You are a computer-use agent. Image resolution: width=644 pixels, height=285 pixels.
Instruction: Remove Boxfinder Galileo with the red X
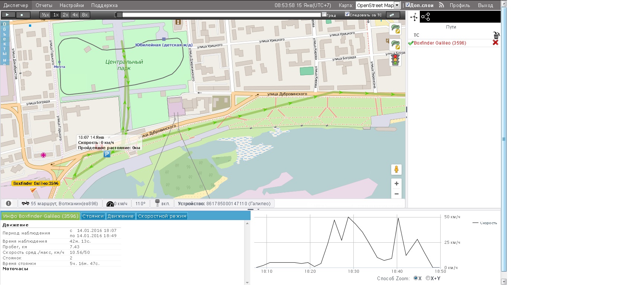pos(495,43)
